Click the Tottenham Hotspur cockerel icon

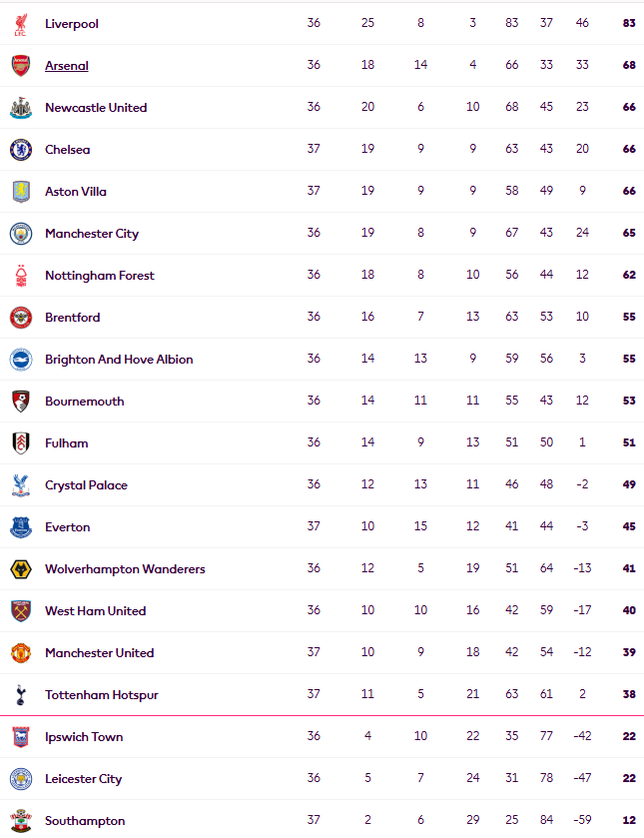click(x=20, y=695)
